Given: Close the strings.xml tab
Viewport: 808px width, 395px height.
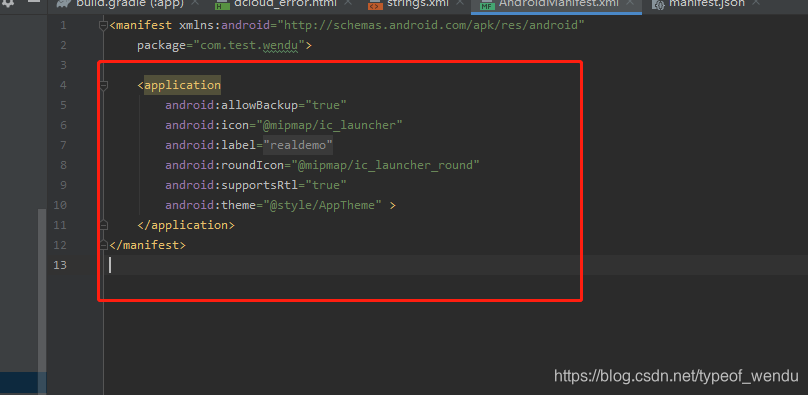Looking at the screenshot, I should 461,3.
